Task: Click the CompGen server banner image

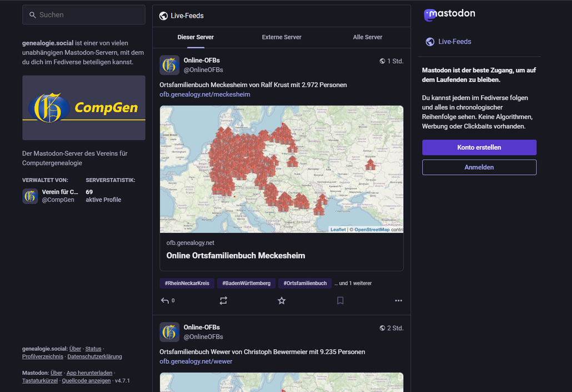Action: coord(84,108)
